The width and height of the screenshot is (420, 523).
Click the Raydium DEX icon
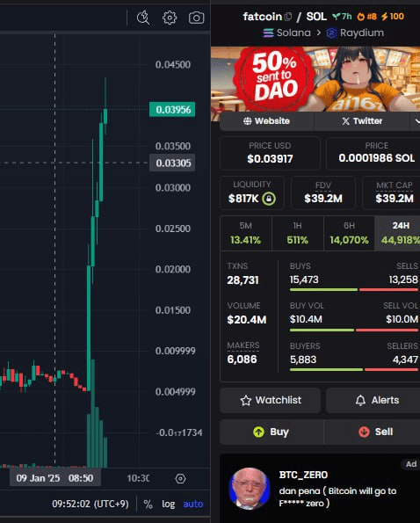coord(331,33)
